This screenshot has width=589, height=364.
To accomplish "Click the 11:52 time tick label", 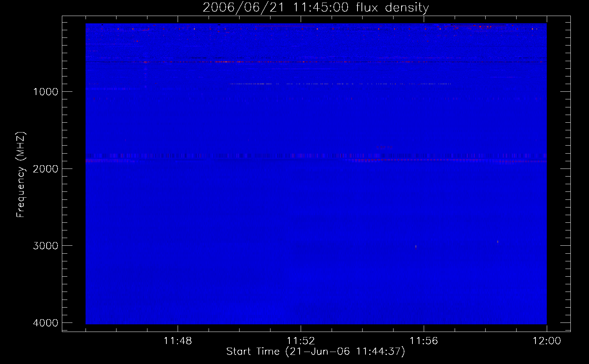I will click(x=301, y=341).
